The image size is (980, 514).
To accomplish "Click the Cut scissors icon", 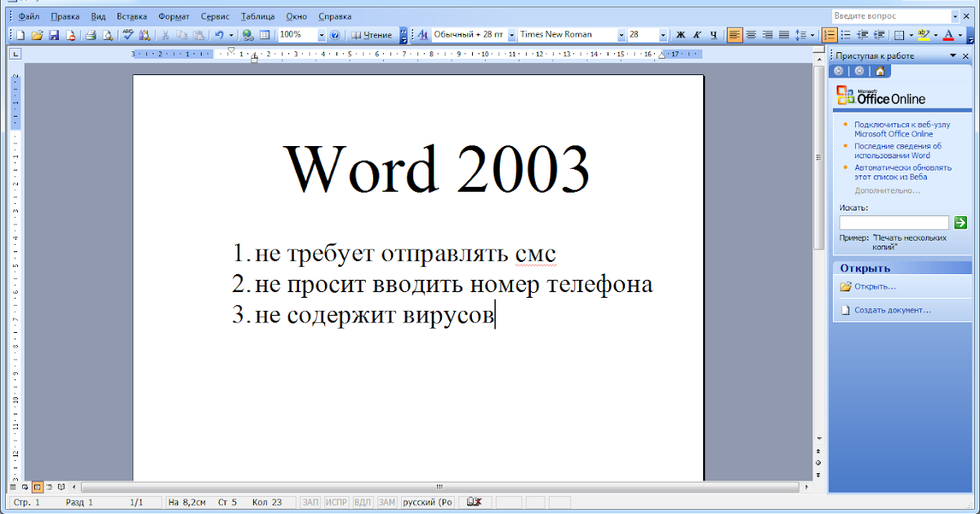I will pyautogui.click(x=166, y=35).
